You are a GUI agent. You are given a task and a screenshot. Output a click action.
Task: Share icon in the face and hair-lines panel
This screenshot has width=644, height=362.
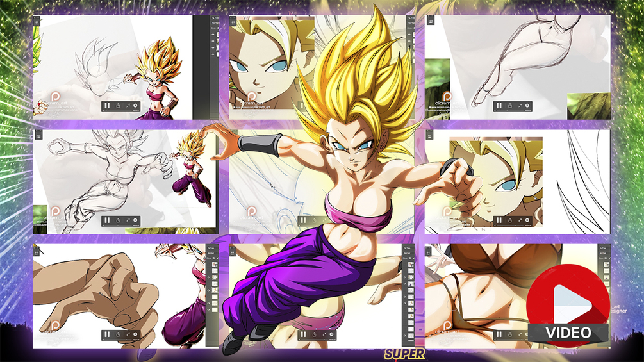click(x=509, y=220)
